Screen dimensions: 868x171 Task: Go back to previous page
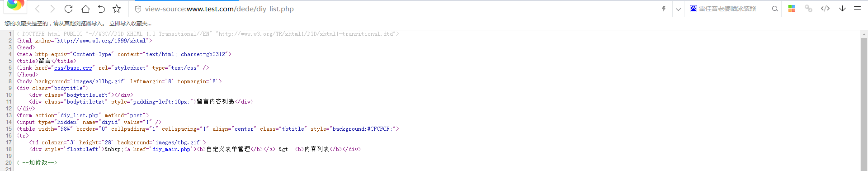click(x=38, y=9)
